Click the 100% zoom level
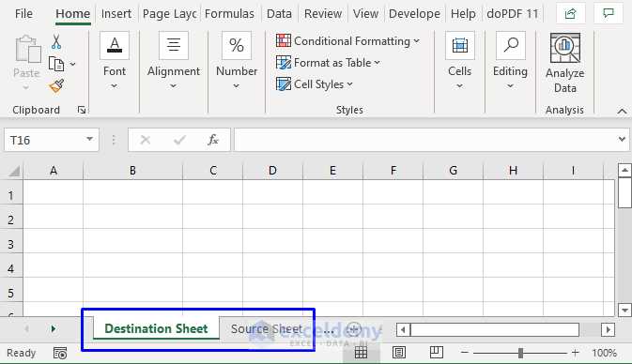Screen dimensions: 632x364 pos(604,353)
